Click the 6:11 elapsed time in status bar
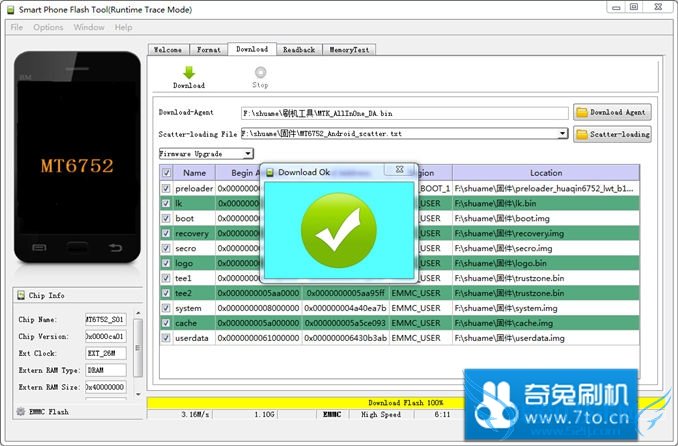The height and width of the screenshot is (446, 678). pos(442,414)
